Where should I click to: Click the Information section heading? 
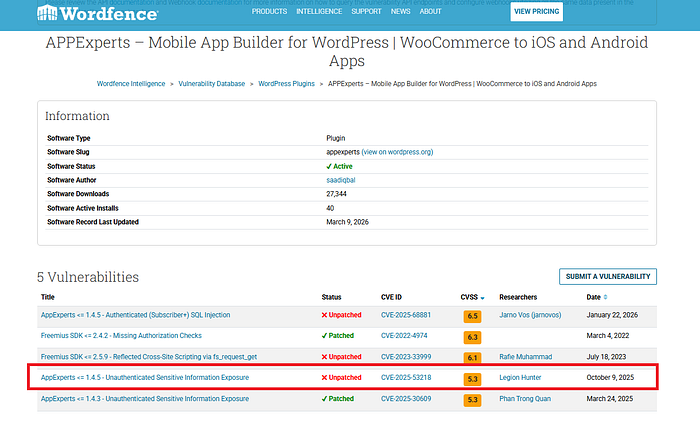pyautogui.click(x=77, y=116)
